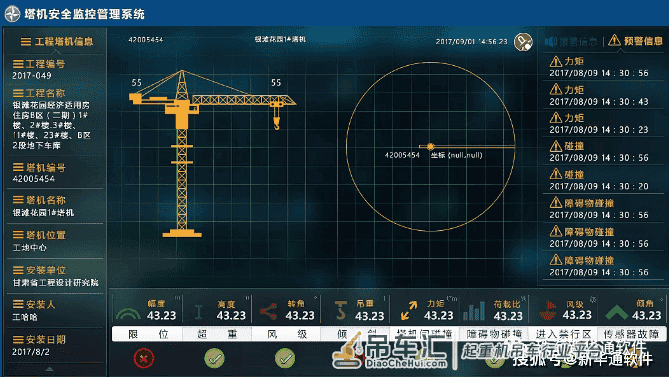Screen dimensions: 669x377
Task: Click crane number 42005454 in the left panel
Action: pos(34,179)
